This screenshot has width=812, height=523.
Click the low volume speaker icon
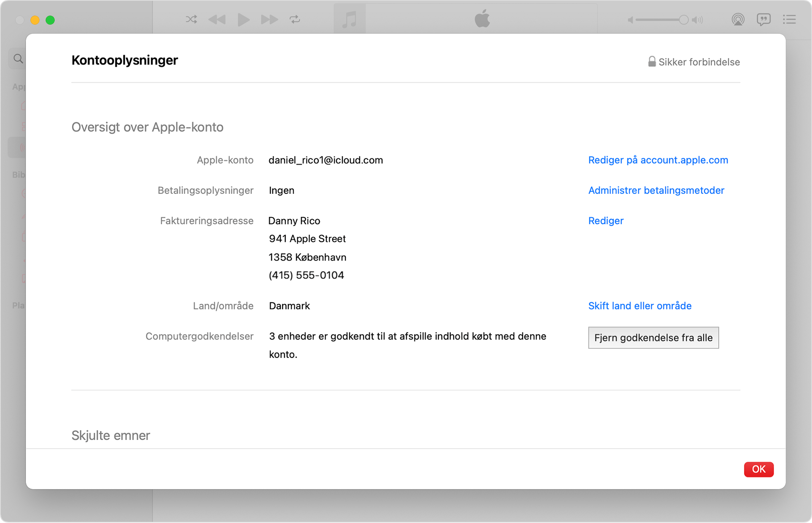pos(630,20)
